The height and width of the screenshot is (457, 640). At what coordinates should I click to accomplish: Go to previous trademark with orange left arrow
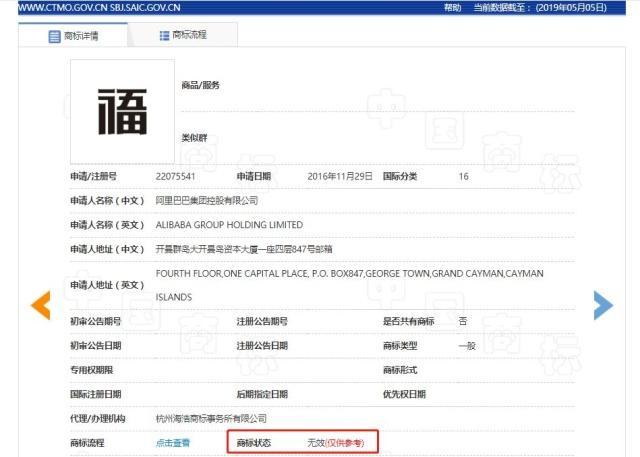point(40,305)
